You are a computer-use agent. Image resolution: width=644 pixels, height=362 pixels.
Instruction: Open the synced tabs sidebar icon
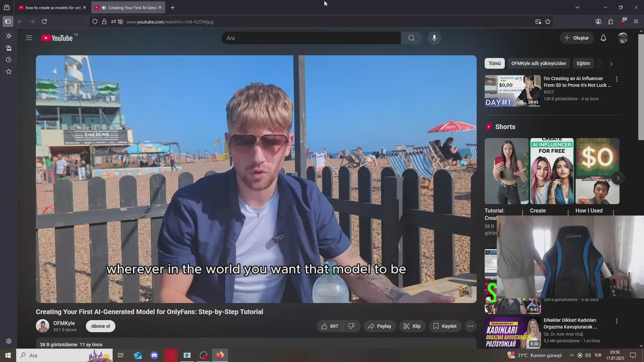[x=9, y=48]
